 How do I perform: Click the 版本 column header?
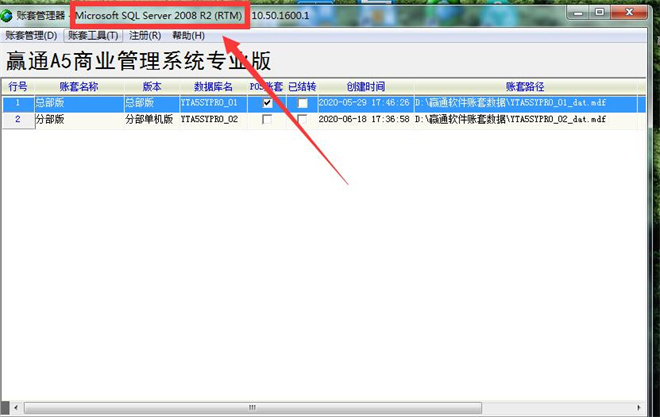(x=152, y=87)
